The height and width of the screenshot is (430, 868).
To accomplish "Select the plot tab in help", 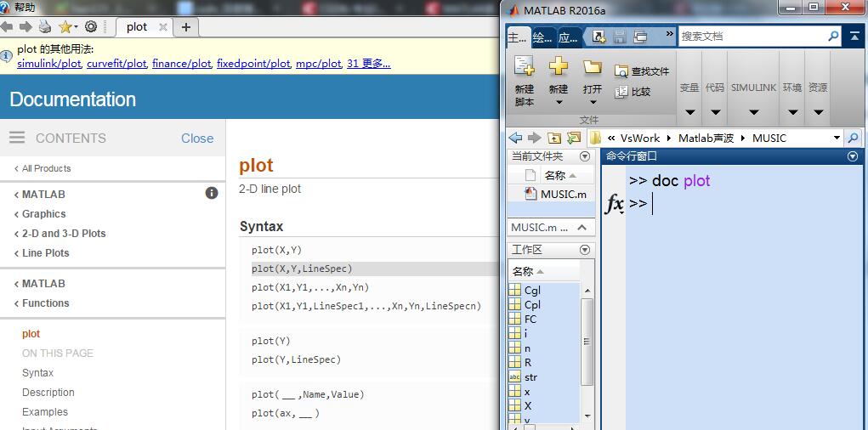I will [137, 27].
